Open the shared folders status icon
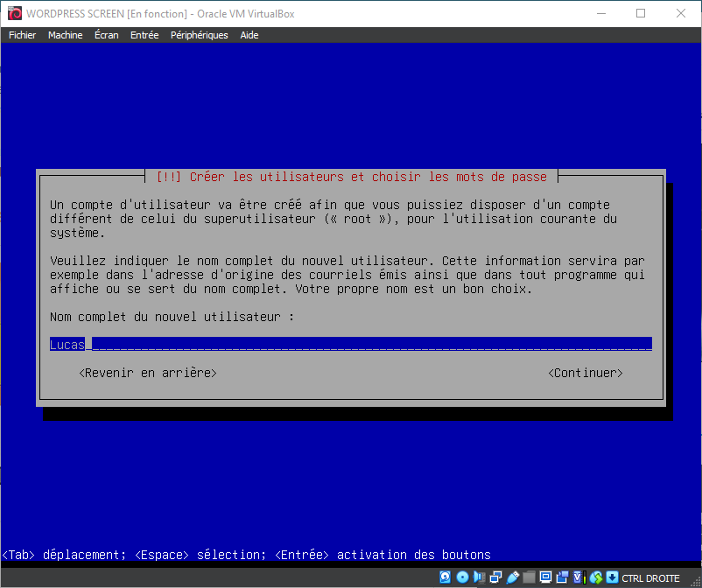 (529, 577)
